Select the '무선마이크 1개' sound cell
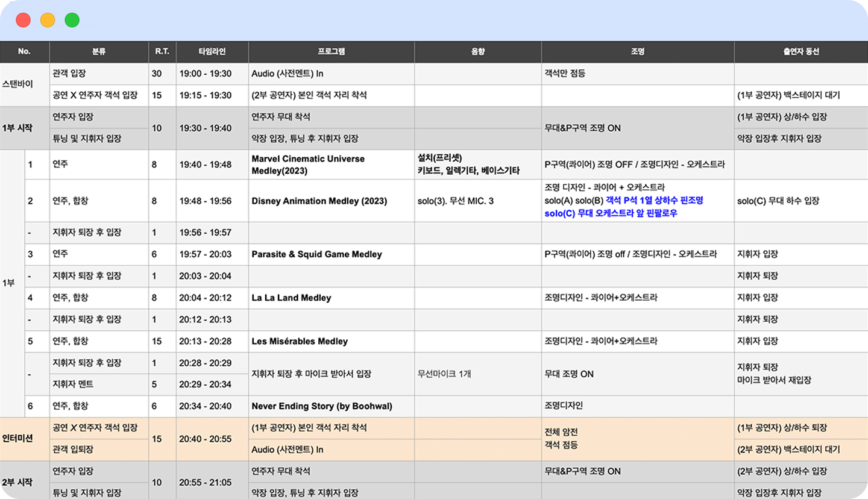This screenshot has width=868, height=499. (477, 374)
